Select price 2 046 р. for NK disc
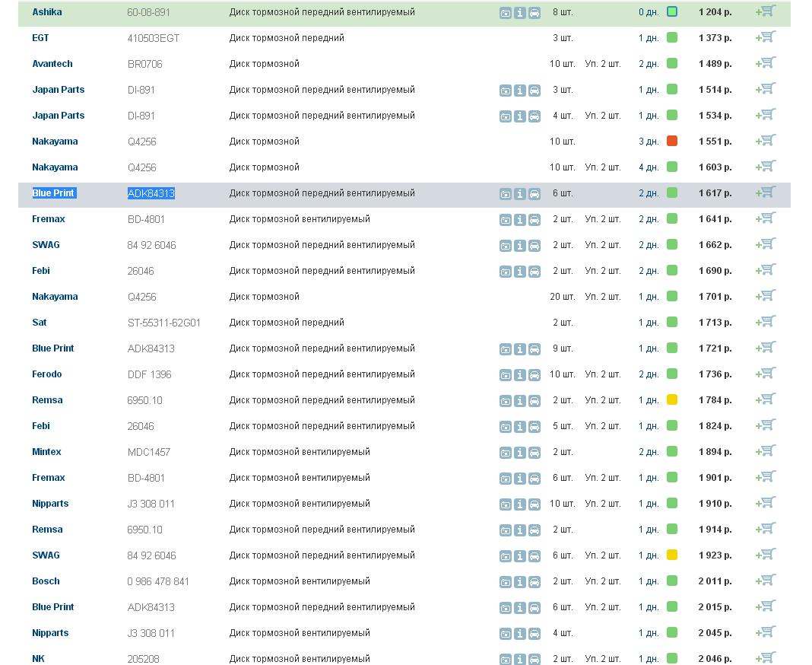The image size is (812, 665). pos(715,659)
